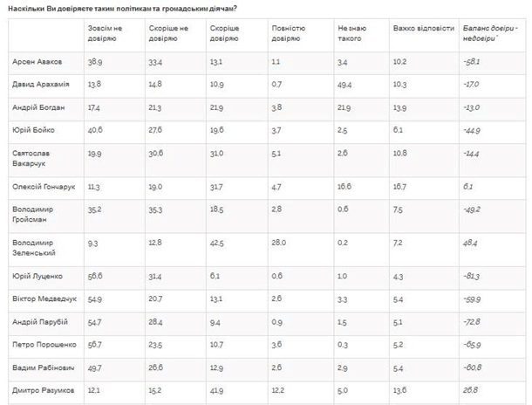Image resolution: width=532 pixels, height=405 pixels.
Task: Select the Володимир Зеленський row label
Action: [34, 248]
